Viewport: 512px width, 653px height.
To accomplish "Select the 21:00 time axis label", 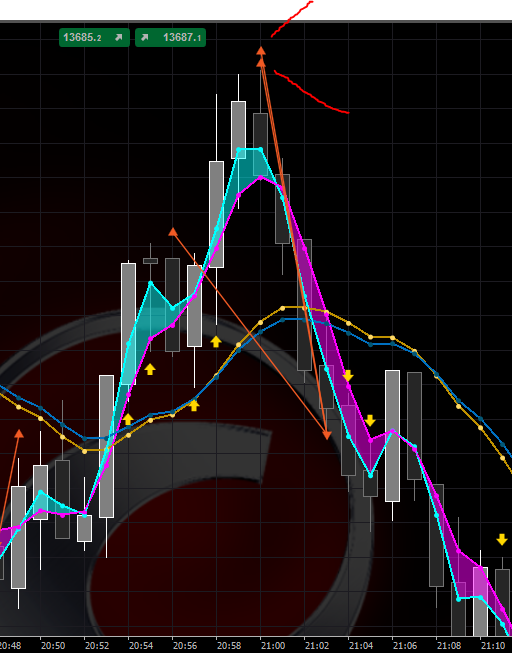I will point(273,646).
